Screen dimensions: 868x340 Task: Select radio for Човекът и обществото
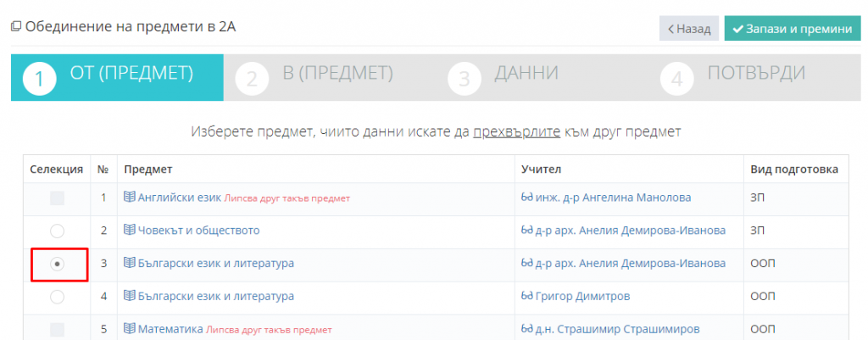[x=57, y=231]
